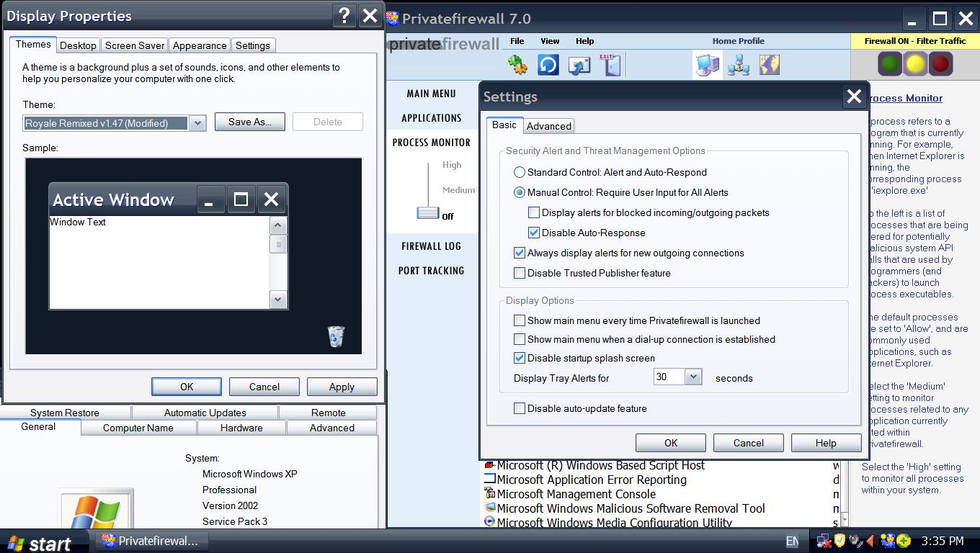Click the Windows Based Script Host icon
The image size is (980, 553).
[490, 465]
